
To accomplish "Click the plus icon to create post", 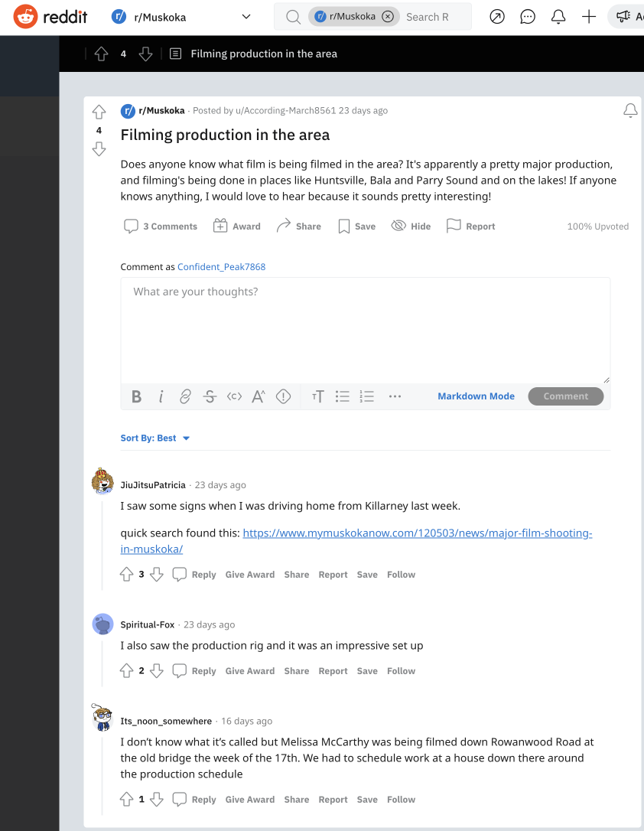I will [x=589, y=17].
